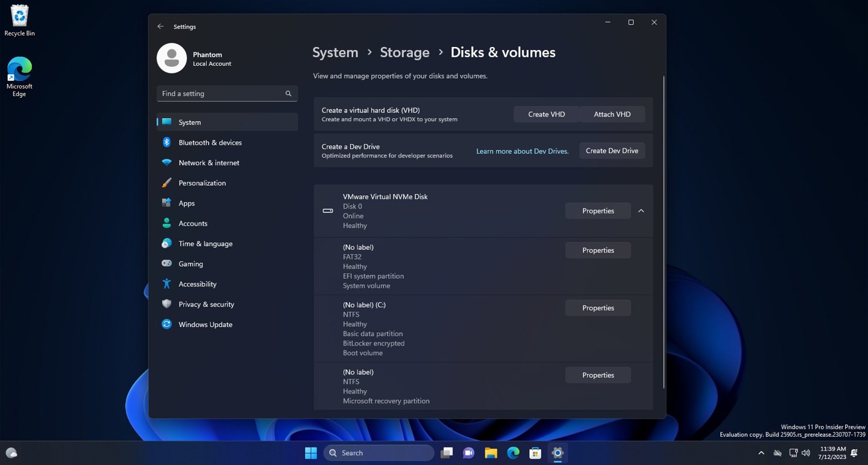Launch Microsoft Edge from taskbar
Screen dimensions: 868x465
click(513, 452)
